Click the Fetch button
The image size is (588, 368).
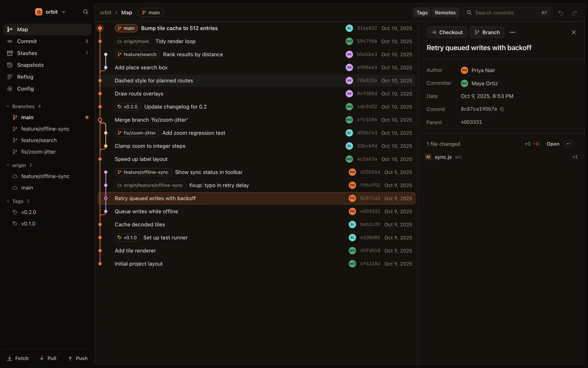18,359
